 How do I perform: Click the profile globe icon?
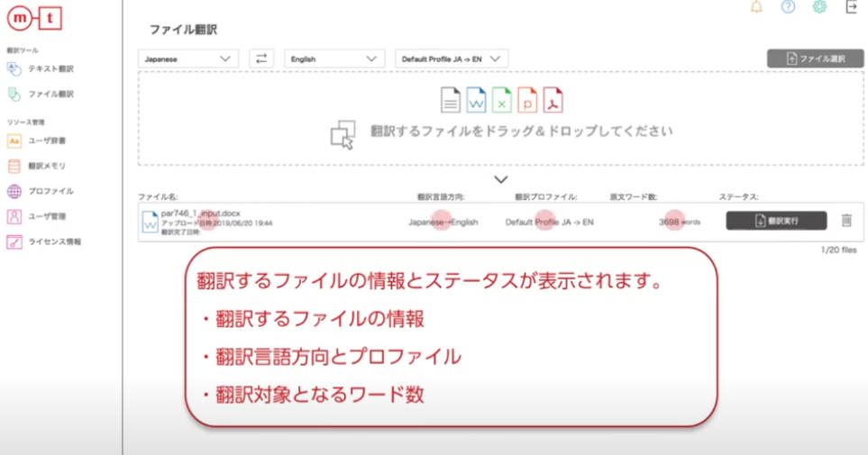(14, 191)
